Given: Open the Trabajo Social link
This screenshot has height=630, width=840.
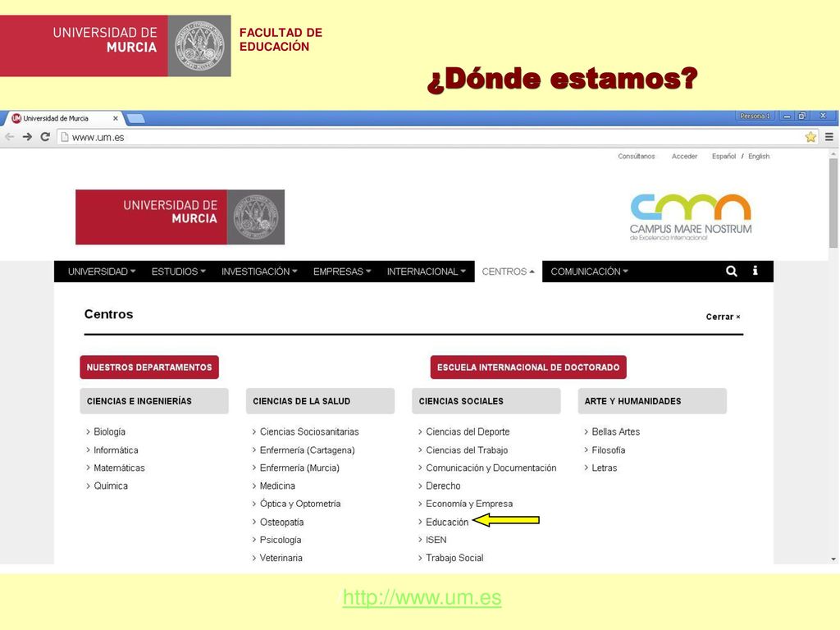Looking at the screenshot, I should [454, 558].
